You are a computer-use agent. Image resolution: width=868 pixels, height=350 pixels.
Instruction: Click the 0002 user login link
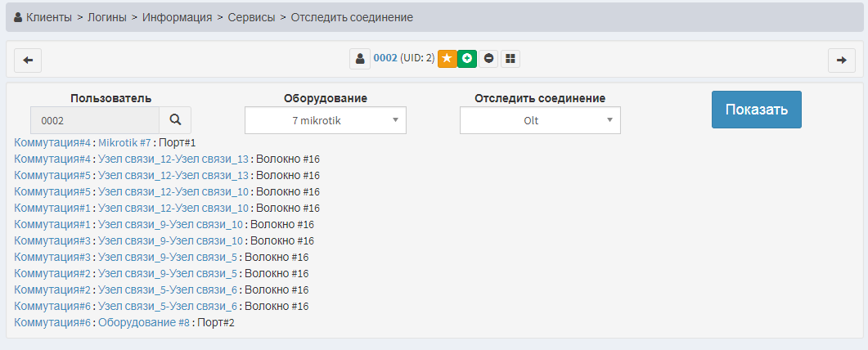(x=385, y=59)
